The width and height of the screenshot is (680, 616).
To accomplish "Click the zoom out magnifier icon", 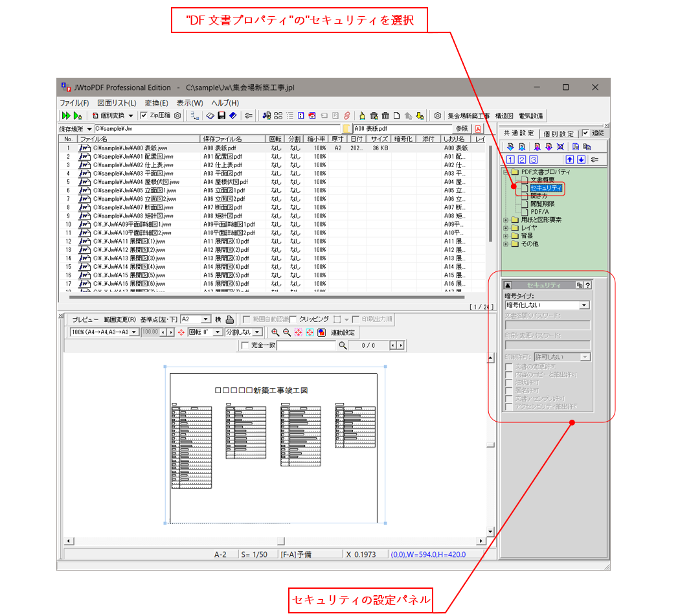I will (x=286, y=332).
